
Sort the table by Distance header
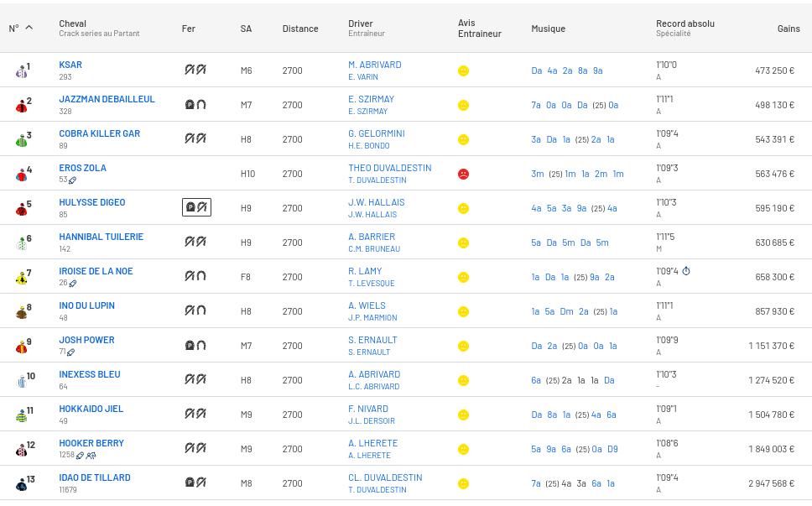[299, 29]
